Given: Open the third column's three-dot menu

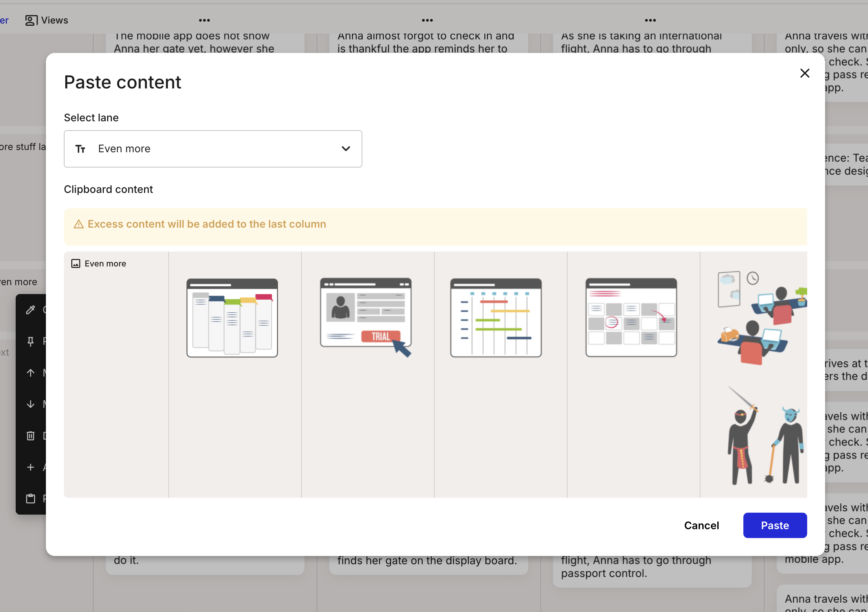Looking at the screenshot, I should point(650,20).
